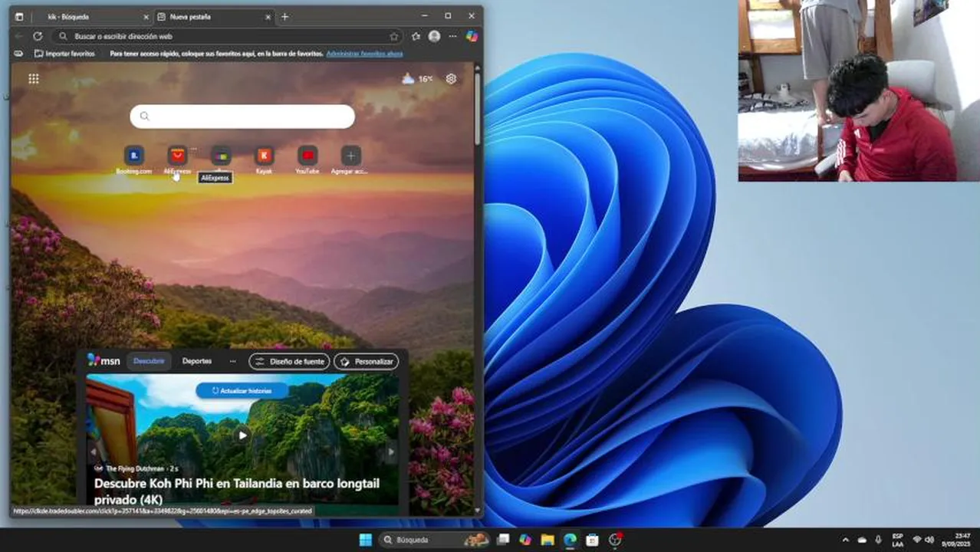Open Microsoft Store from taskbar
Viewport: 980px width, 552px height.
click(592, 540)
